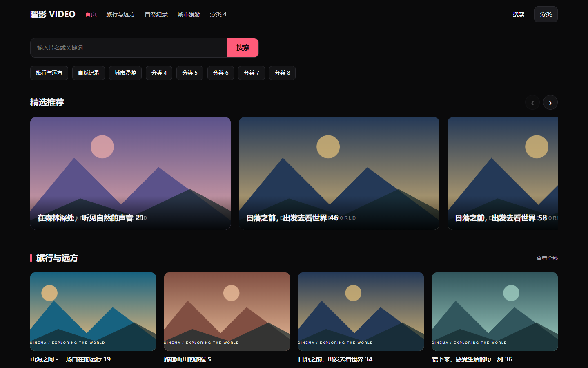Open thumbnail of 日落之前，出发去看世界 34

point(361,312)
